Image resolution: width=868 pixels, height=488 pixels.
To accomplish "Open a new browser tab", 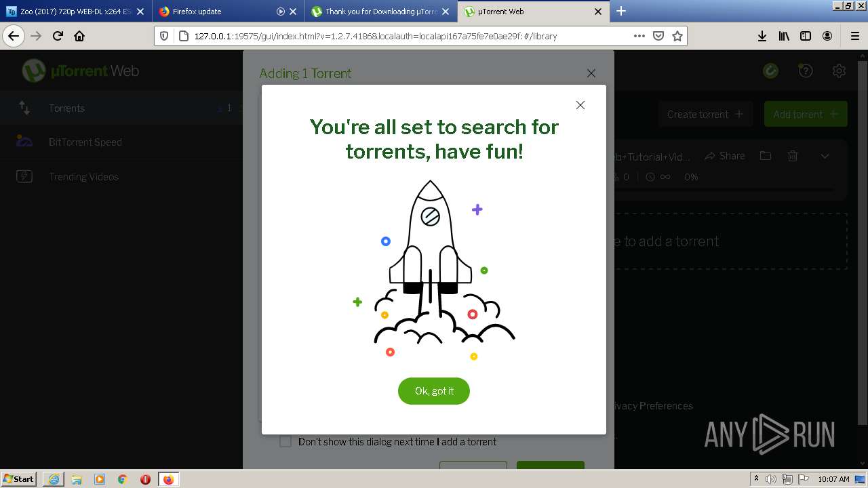I will point(620,11).
